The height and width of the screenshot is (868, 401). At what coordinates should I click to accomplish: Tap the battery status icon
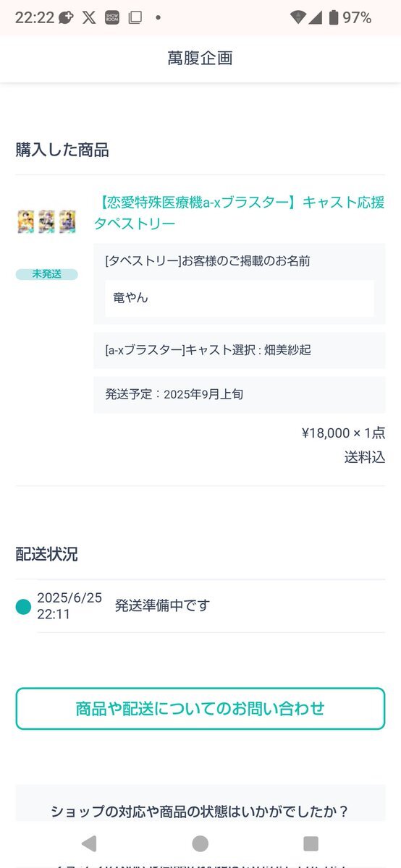(x=334, y=17)
